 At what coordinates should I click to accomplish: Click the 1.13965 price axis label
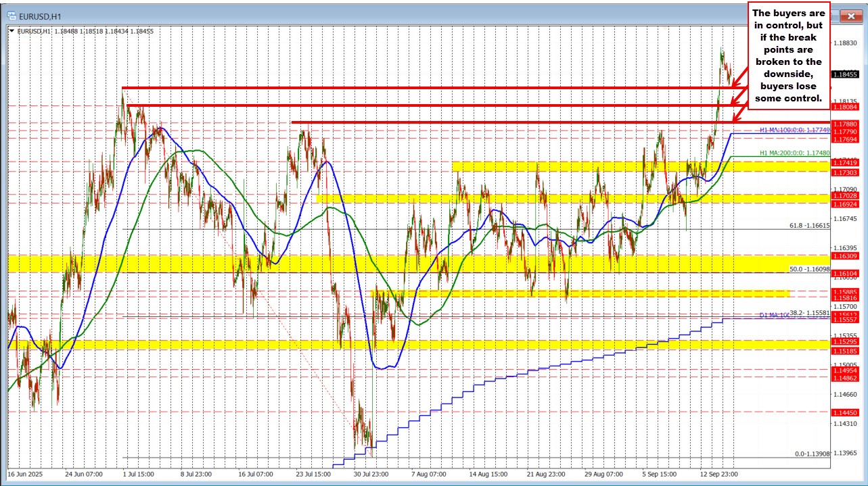click(x=846, y=452)
